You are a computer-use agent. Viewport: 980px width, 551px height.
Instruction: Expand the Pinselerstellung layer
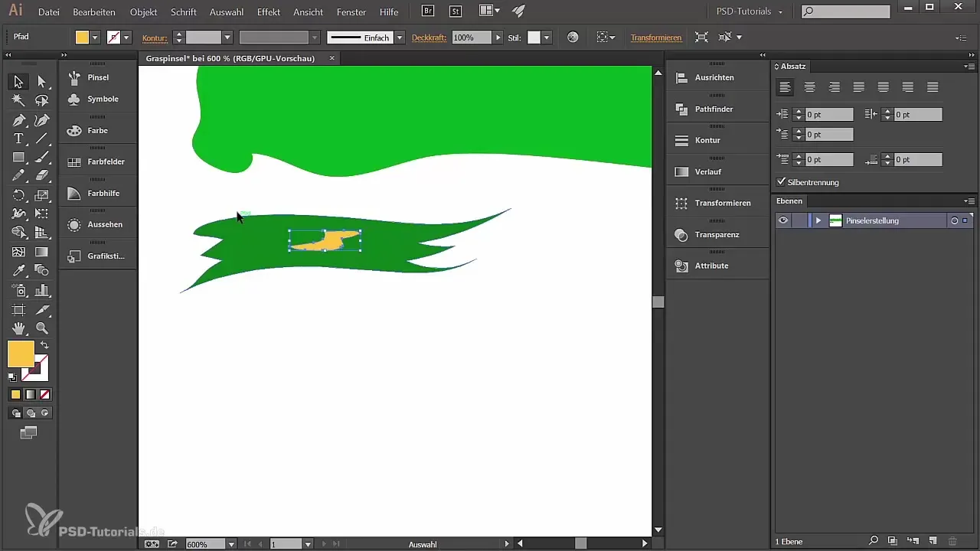(818, 220)
